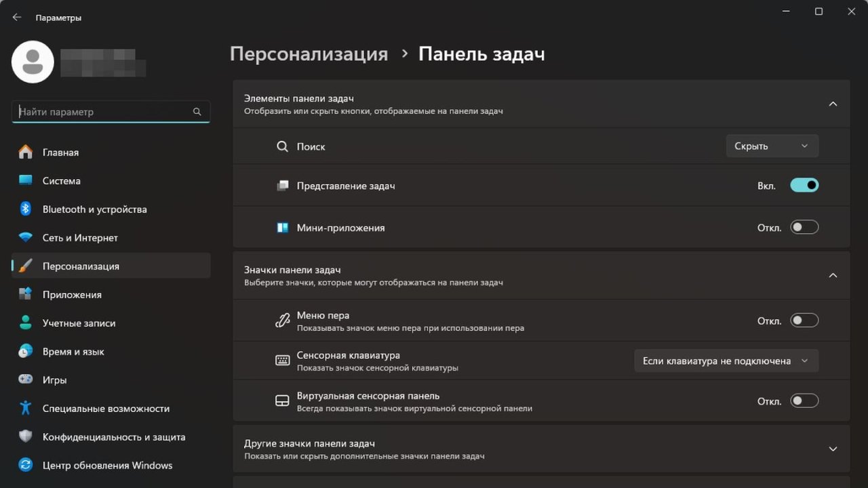This screenshot has width=868, height=488.
Task: Go to Приложения settings category
Action: pyautogui.click(x=72, y=295)
